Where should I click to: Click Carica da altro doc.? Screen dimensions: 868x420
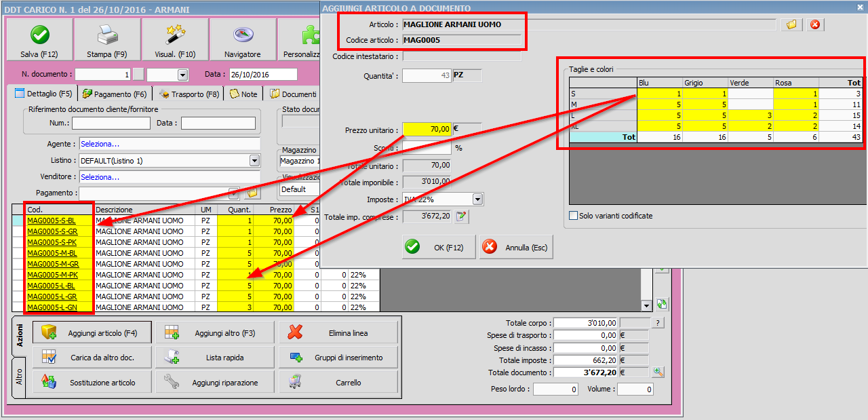(x=92, y=358)
